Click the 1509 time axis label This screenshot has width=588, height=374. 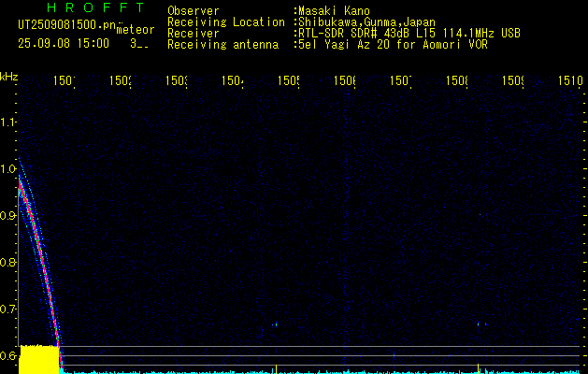(513, 80)
